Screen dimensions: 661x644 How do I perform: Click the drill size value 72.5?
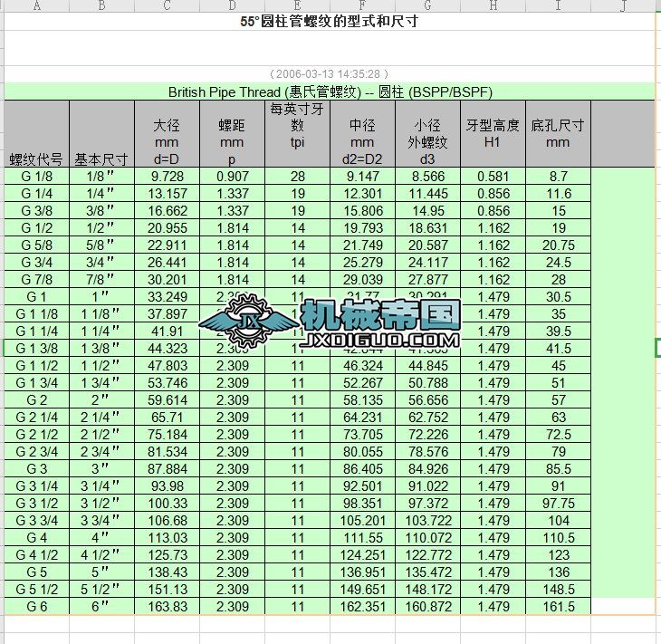click(x=559, y=435)
